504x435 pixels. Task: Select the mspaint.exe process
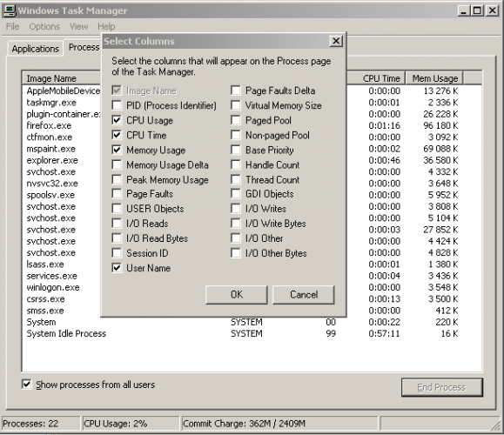click(51, 149)
